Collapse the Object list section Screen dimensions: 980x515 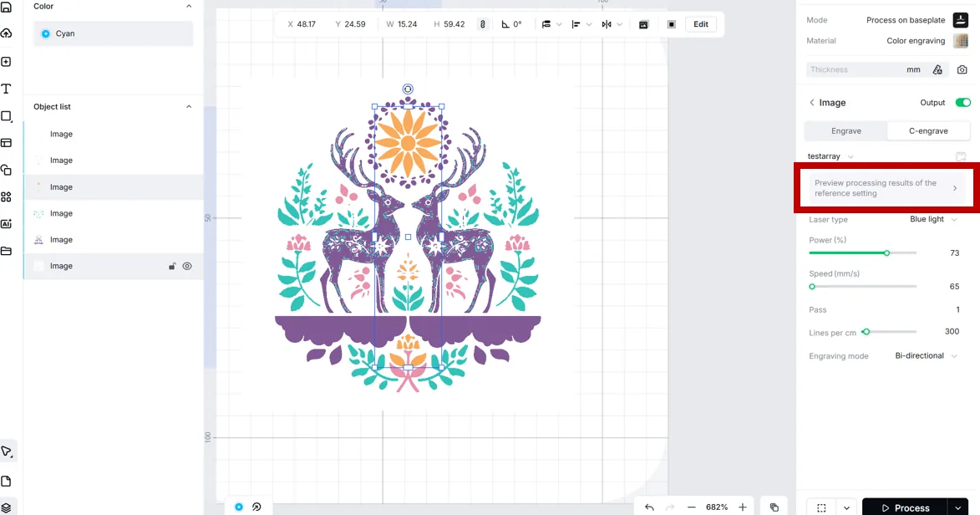pos(189,107)
